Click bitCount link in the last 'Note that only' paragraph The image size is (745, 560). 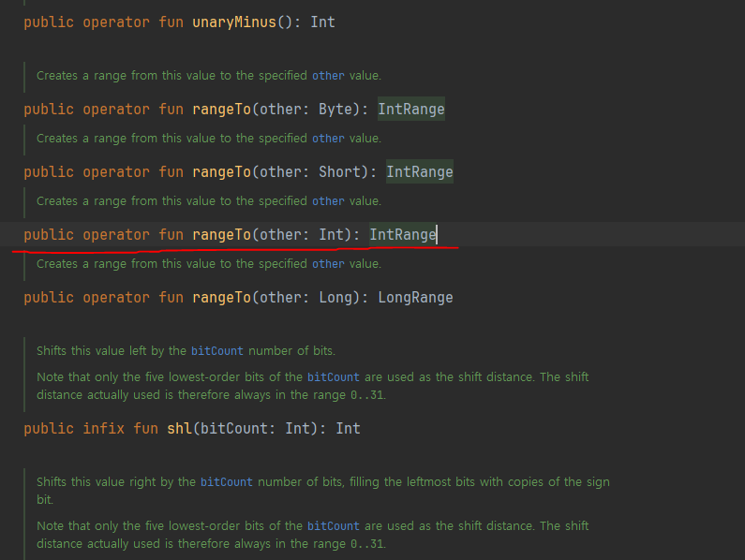333,526
